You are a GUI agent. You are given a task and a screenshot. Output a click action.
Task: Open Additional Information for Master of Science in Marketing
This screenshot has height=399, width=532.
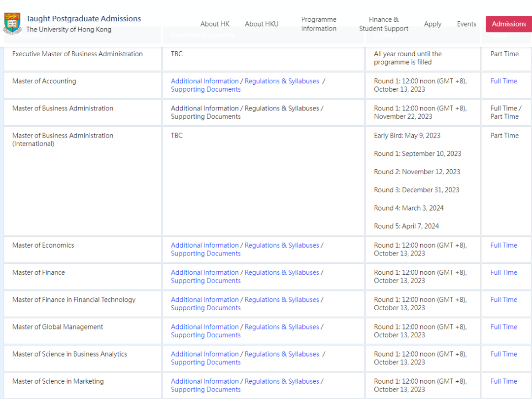pyautogui.click(x=204, y=381)
